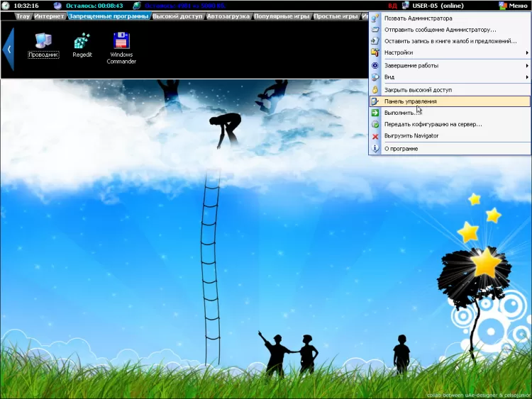The height and width of the screenshot is (399, 532).
Task: Click the Завершение работы power icon
Action: coord(375,65)
